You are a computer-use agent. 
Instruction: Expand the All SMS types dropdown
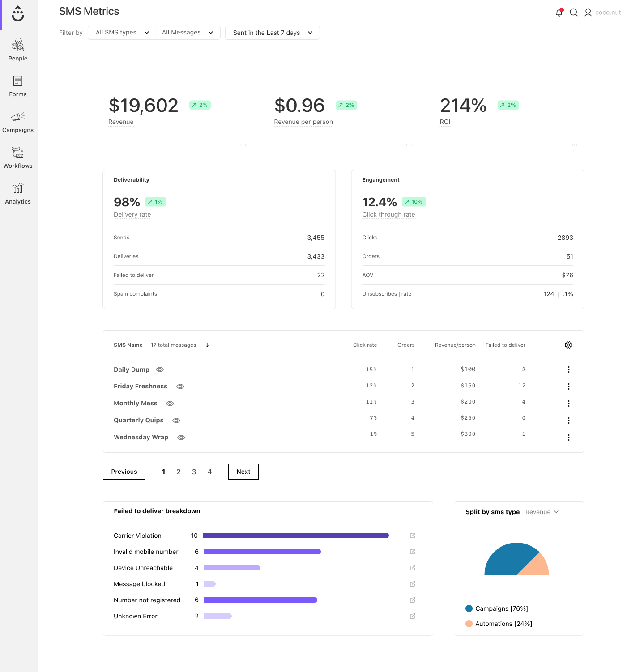pyautogui.click(x=122, y=33)
